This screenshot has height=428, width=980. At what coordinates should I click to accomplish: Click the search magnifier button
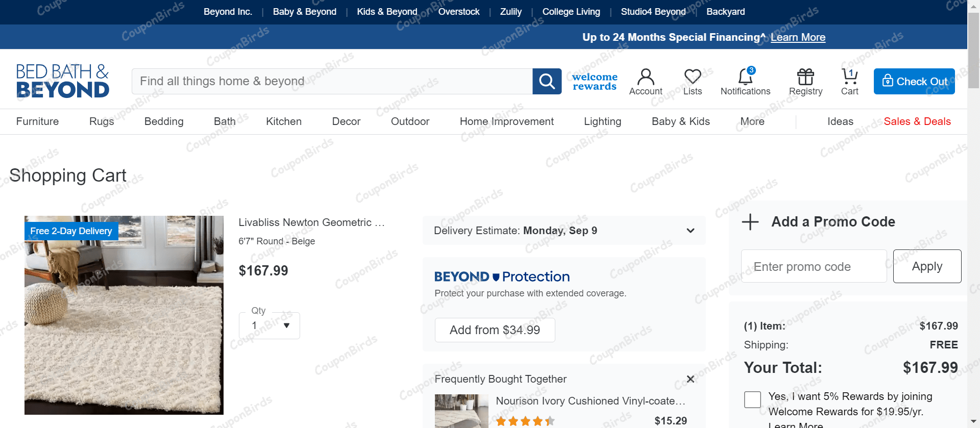pos(547,81)
